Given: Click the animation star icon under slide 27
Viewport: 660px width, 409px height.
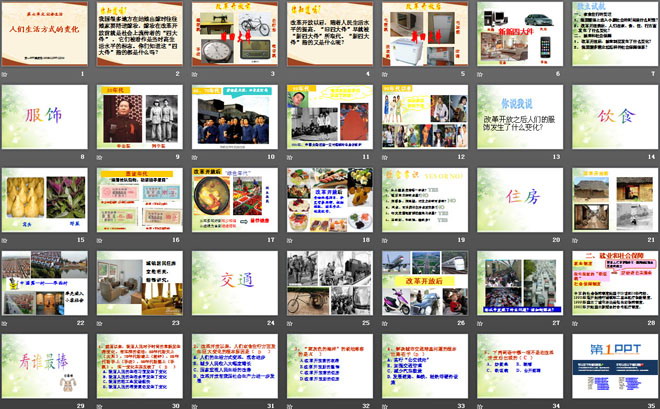Looking at the screenshot, I should (x=480, y=324).
